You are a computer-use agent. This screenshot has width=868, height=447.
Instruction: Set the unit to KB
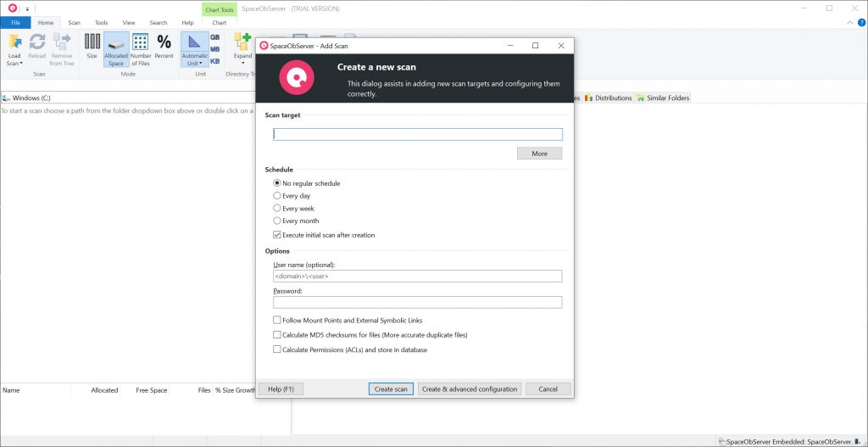(214, 61)
